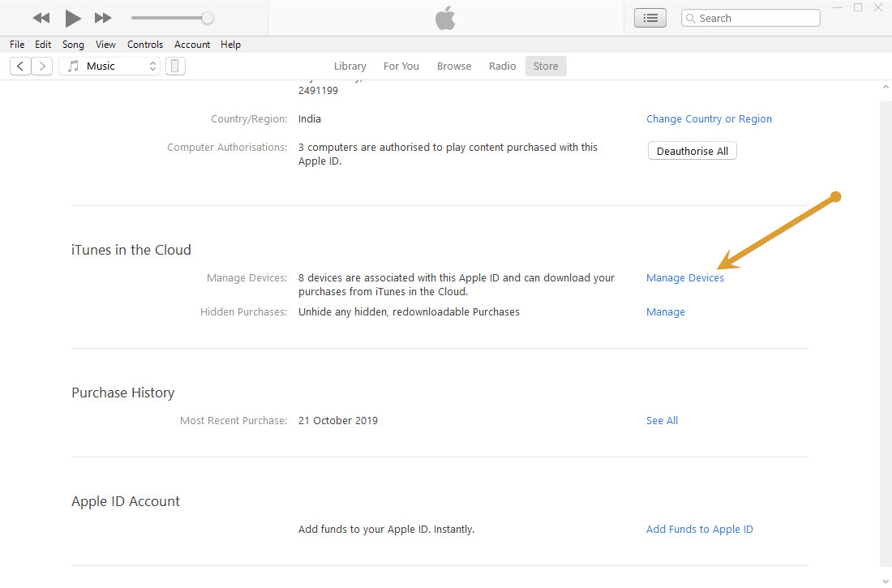
Task: Open the Up Next list icon
Action: [x=650, y=18]
